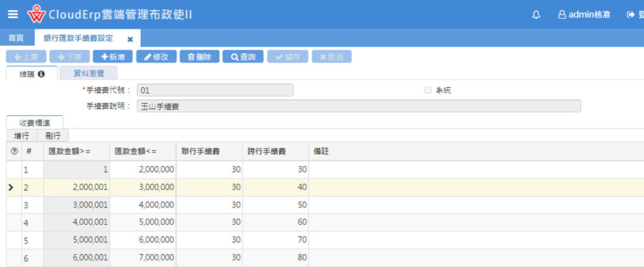Click the logout icon at top right

[x=630, y=15]
